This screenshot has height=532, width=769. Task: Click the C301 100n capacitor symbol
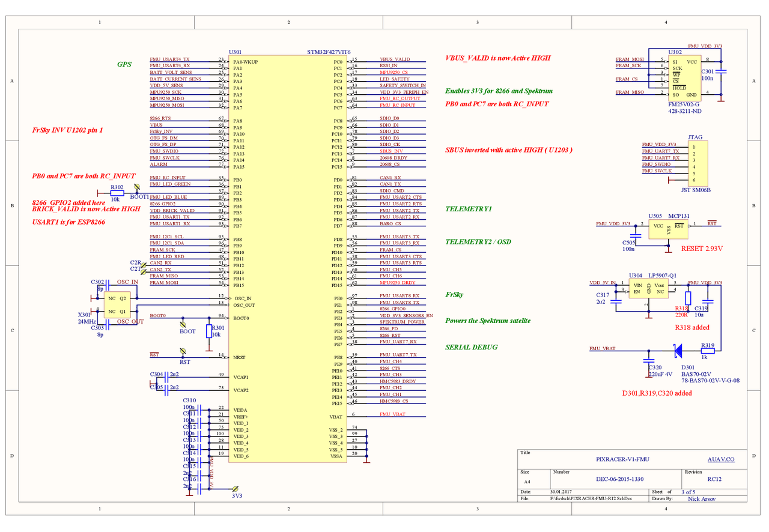[x=722, y=72]
